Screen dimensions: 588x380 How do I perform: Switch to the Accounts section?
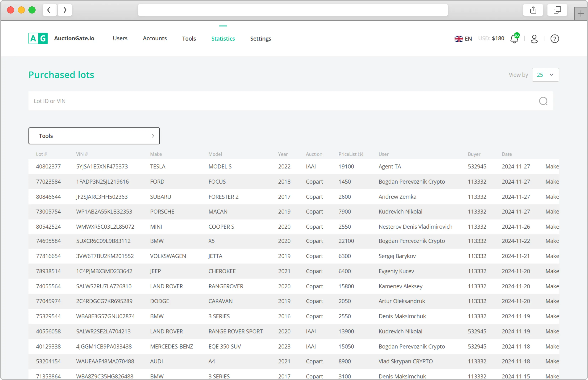tap(155, 38)
